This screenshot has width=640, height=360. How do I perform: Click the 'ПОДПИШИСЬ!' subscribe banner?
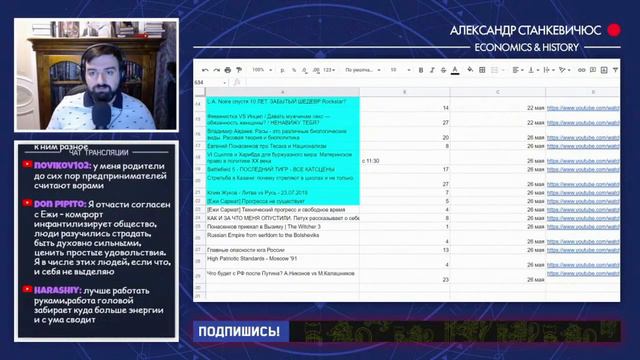click(241, 331)
